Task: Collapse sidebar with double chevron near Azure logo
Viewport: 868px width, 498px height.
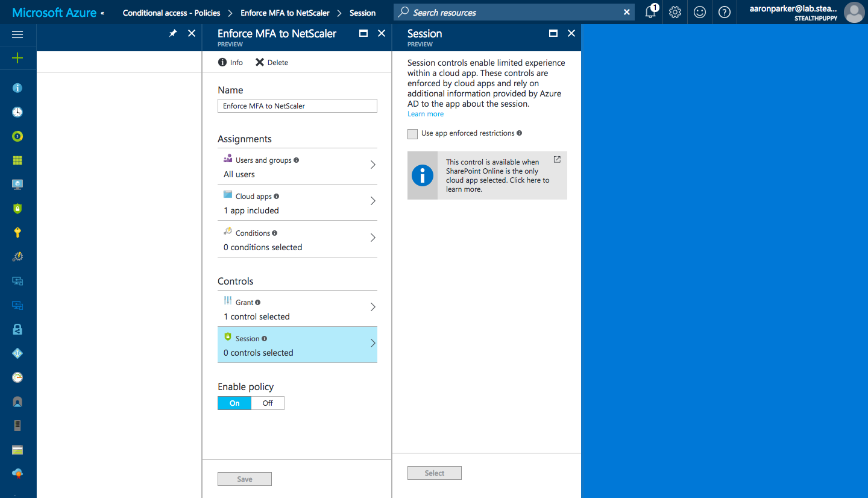Action: [102, 13]
